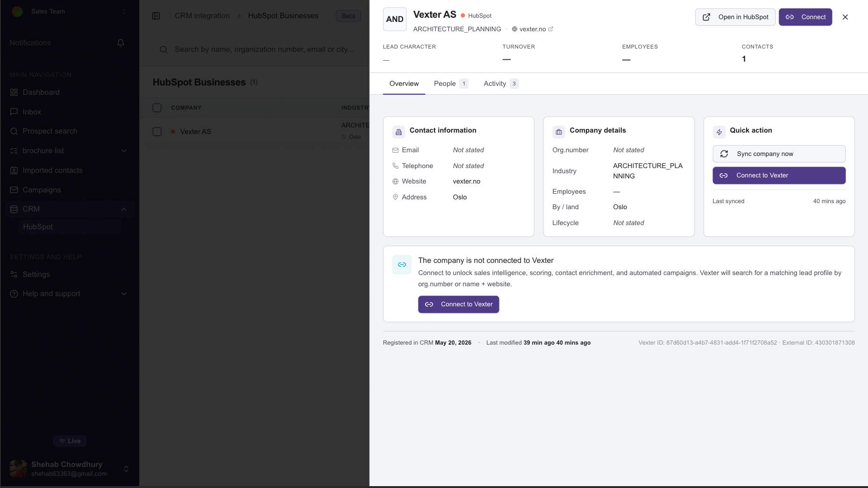Image resolution: width=868 pixels, height=488 pixels.
Task: Open Dashboard from main navigation
Action: [70, 92]
